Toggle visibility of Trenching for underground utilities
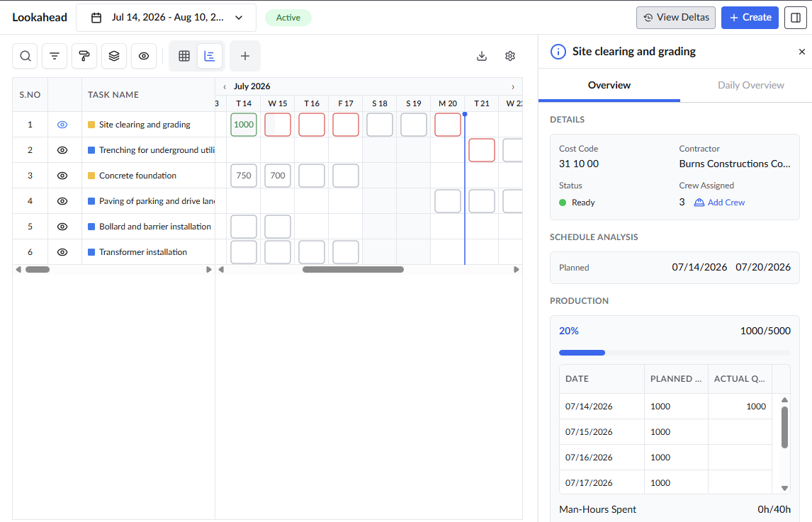 click(x=62, y=150)
